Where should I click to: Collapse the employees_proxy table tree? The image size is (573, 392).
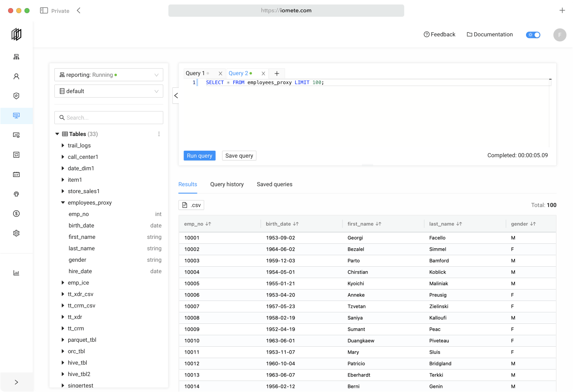tap(63, 203)
